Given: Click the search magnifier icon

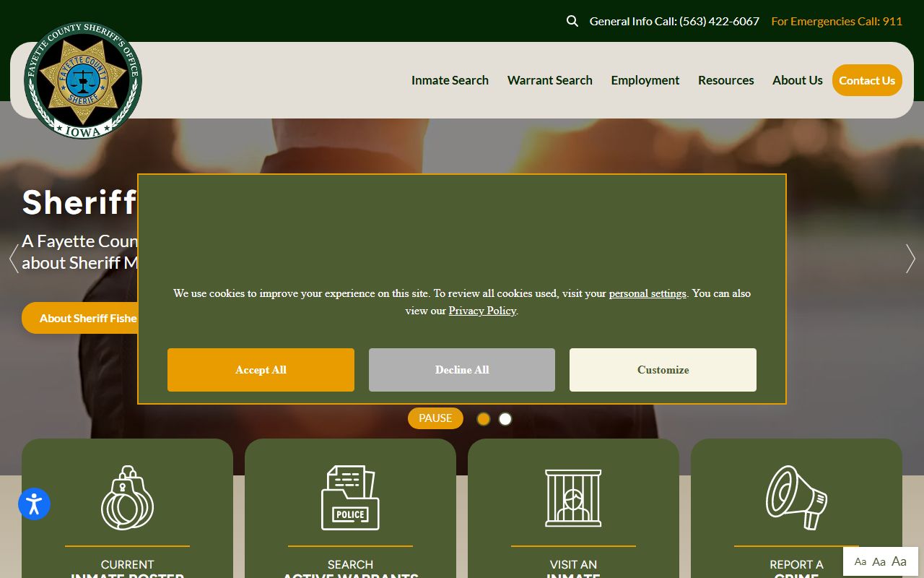Looking at the screenshot, I should click(572, 21).
